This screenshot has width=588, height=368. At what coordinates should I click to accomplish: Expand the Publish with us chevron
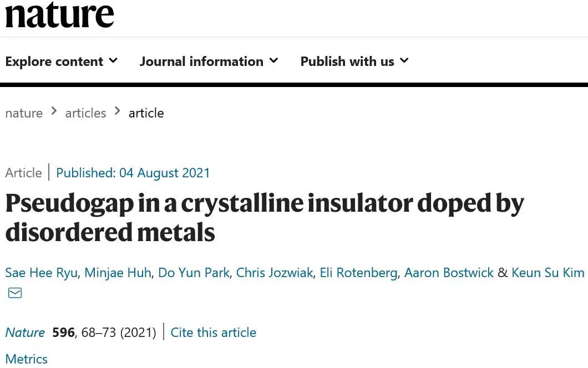(x=404, y=61)
